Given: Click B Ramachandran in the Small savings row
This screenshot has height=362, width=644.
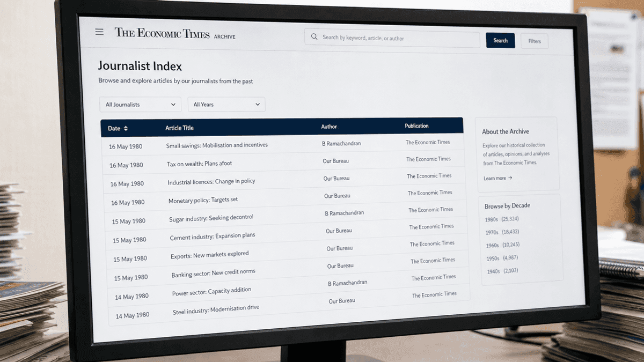Looking at the screenshot, I should click(x=341, y=144).
